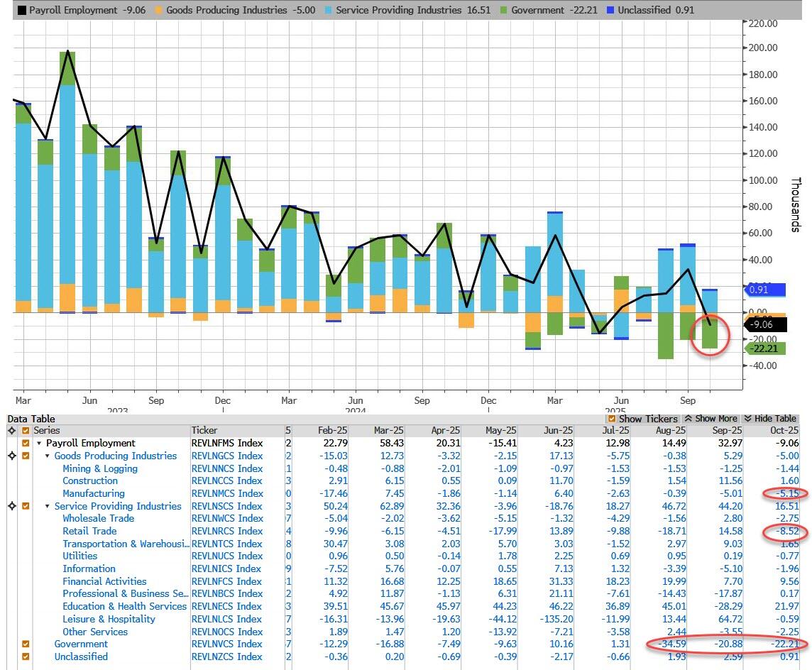Toggle the Unclassified series checkbox
Image resolution: width=812 pixels, height=670 pixels.
26,657
